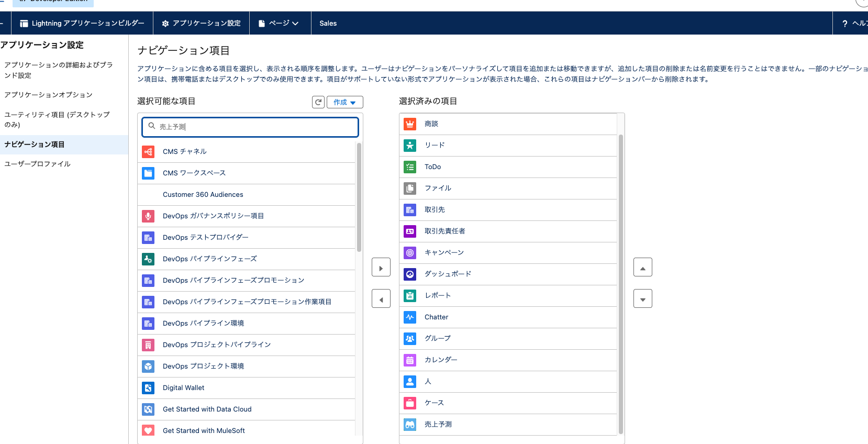Screen dimensions: 868x444
Task: Click the Digital Wallet icon
Action: [148, 388]
